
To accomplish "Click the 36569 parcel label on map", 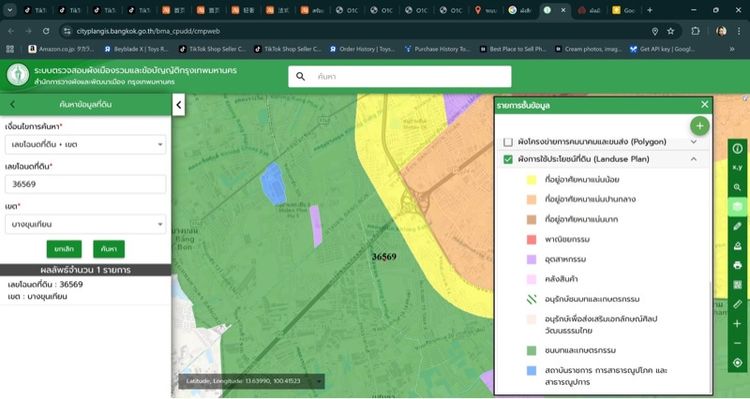I will pyautogui.click(x=384, y=257).
